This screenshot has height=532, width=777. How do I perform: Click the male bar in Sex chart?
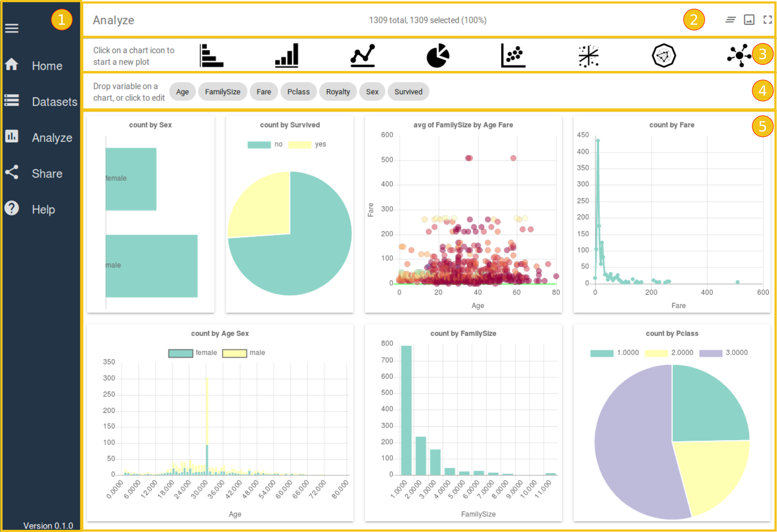[x=151, y=266]
